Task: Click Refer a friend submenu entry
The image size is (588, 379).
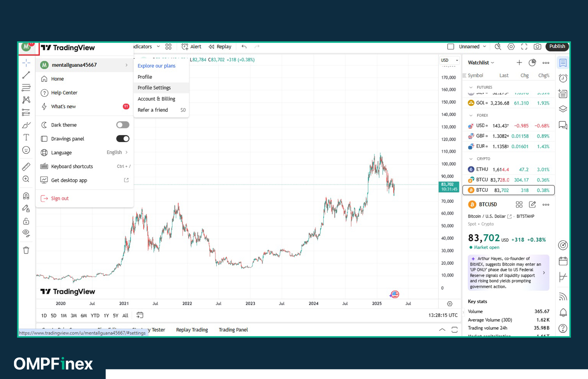Action: [x=161, y=110]
